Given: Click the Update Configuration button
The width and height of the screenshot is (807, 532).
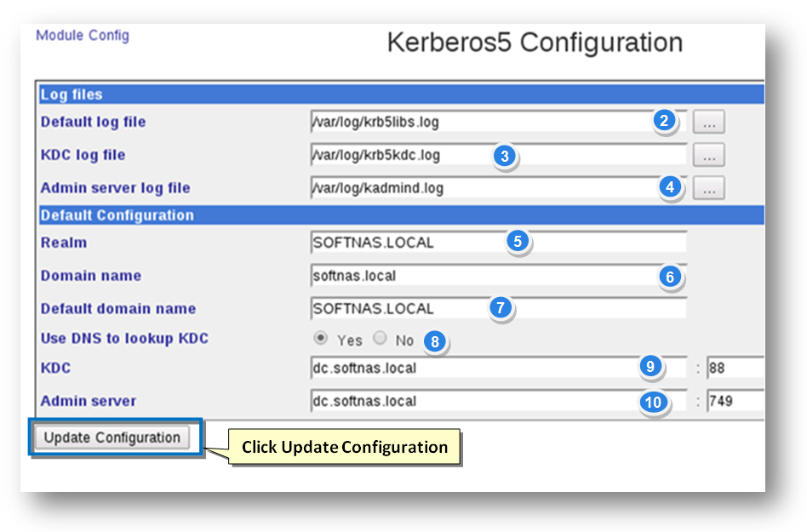Looking at the screenshot, I should coord(112,438).
